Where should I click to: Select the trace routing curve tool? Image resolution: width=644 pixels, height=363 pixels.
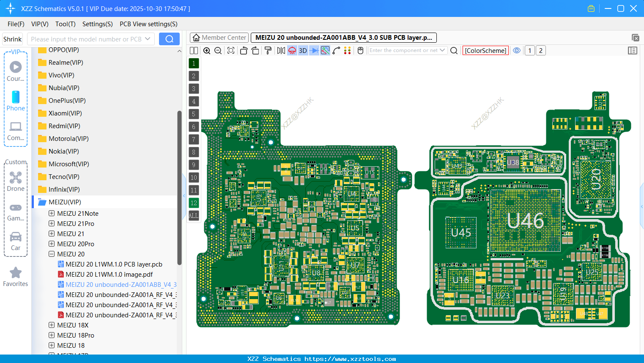click(336, 50)
